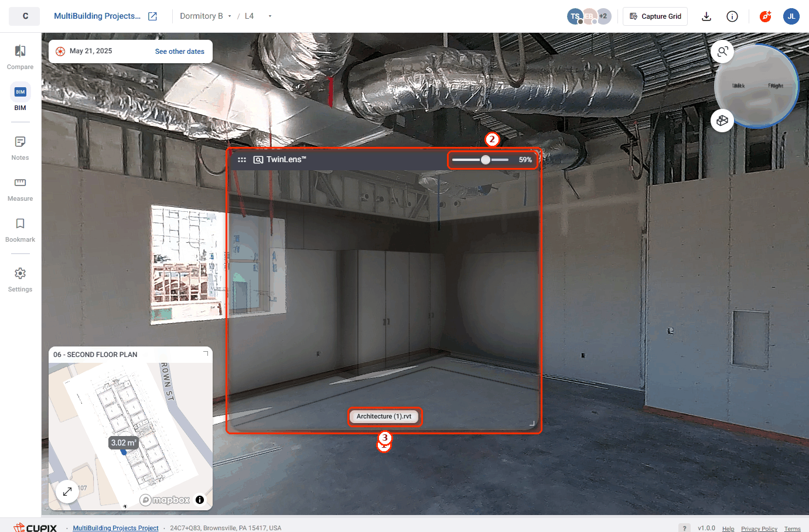This screenshot has width=809, height=532.
Task: Click the May 21, 2025 capture date
Action: (91, 51)
